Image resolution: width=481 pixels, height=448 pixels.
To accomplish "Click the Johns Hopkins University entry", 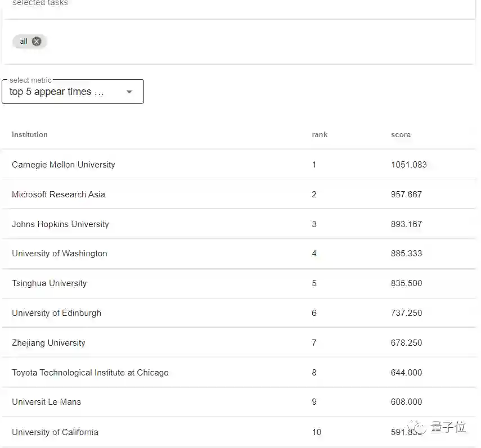I will click(x=60, y=224).
